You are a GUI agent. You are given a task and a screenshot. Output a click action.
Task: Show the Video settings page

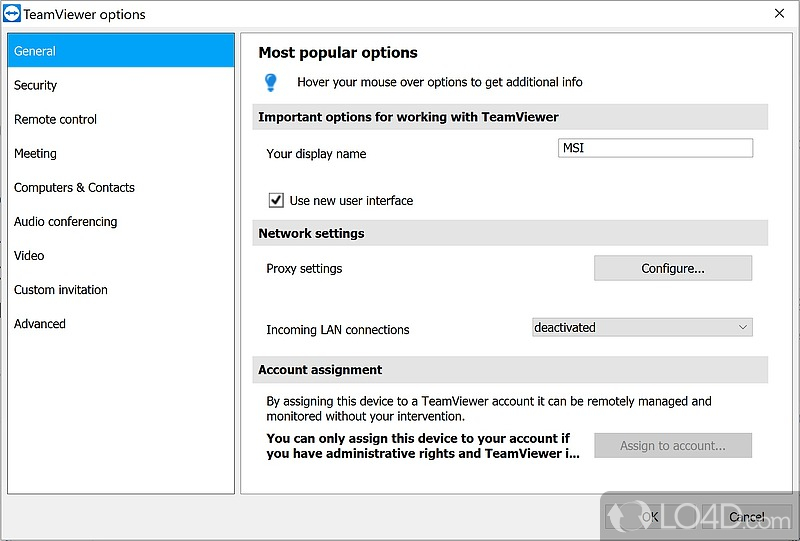pyautogui.click(x=29, y=255)
